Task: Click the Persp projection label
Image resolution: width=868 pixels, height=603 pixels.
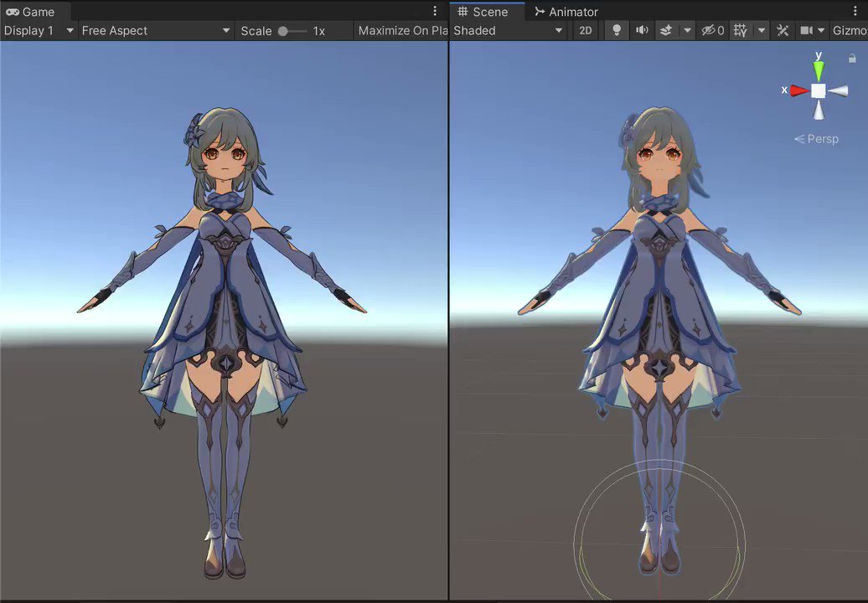Action: [x=817, y=139]
